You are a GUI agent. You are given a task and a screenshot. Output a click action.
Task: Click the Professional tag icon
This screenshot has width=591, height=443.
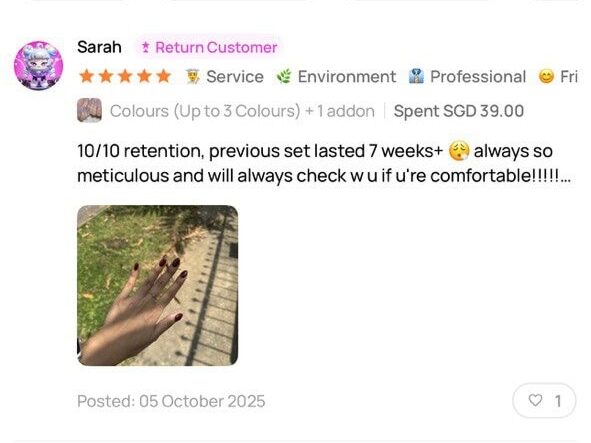tap(416, 77)
